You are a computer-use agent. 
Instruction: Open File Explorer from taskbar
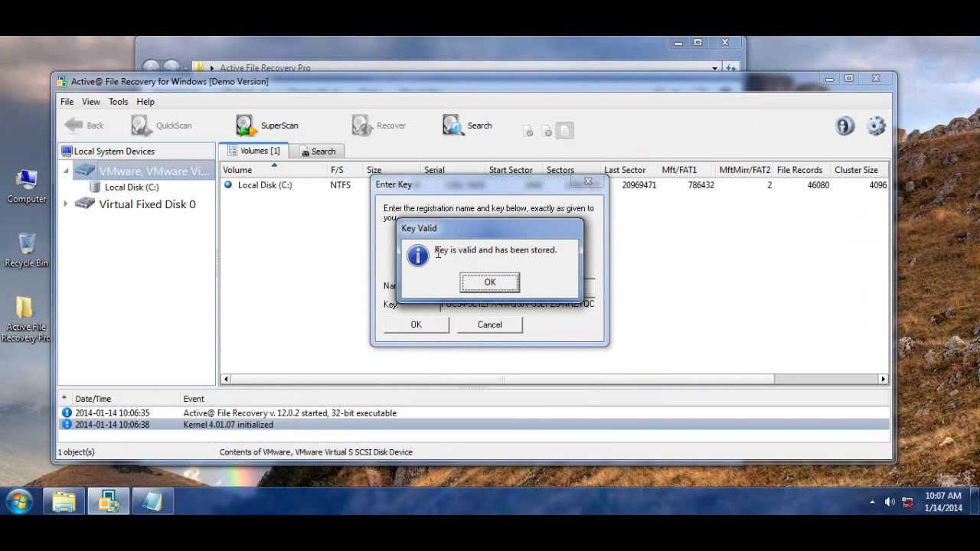click(x=64, y=502)
